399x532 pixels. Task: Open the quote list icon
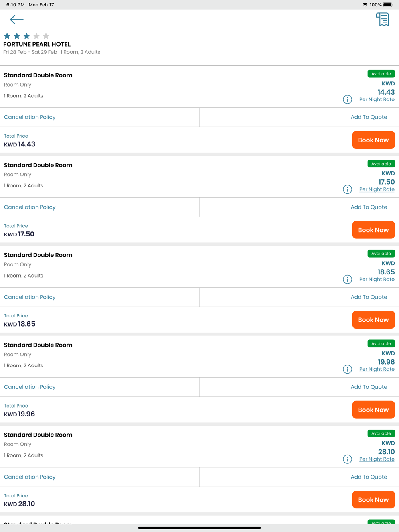pos(382,19)
